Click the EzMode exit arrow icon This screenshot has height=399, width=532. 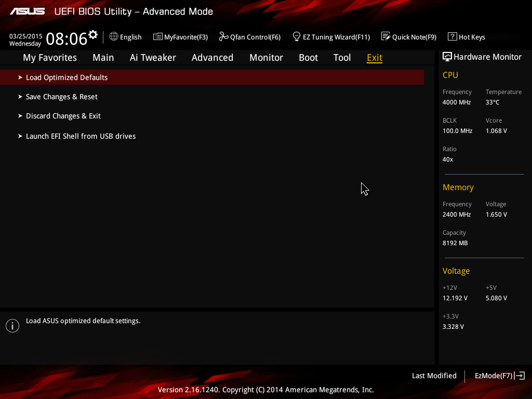click(520, 376)
